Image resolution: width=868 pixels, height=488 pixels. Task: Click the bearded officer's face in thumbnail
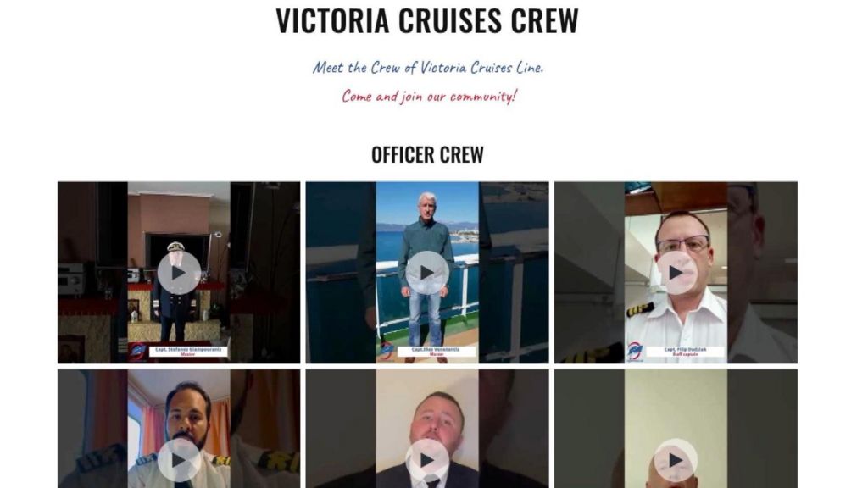(190, 413)
